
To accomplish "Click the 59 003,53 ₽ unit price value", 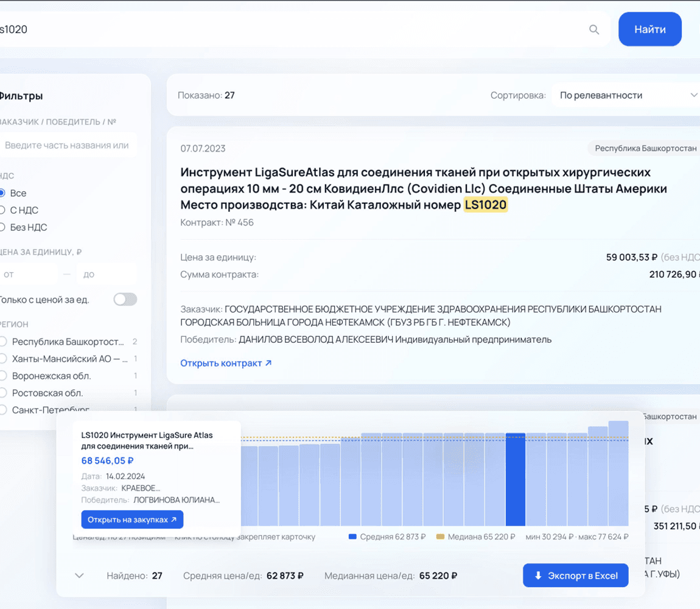I will coord(631,258).
